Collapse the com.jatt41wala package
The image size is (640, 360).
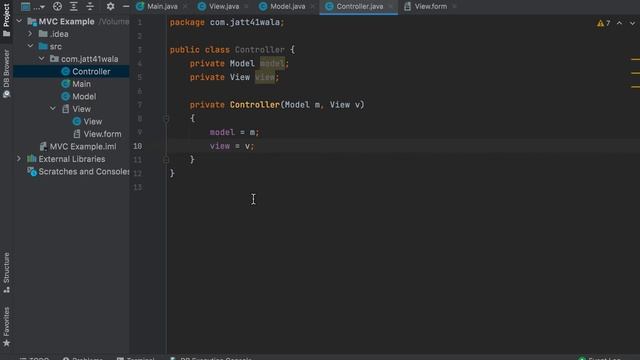click(x=42, y=59)
